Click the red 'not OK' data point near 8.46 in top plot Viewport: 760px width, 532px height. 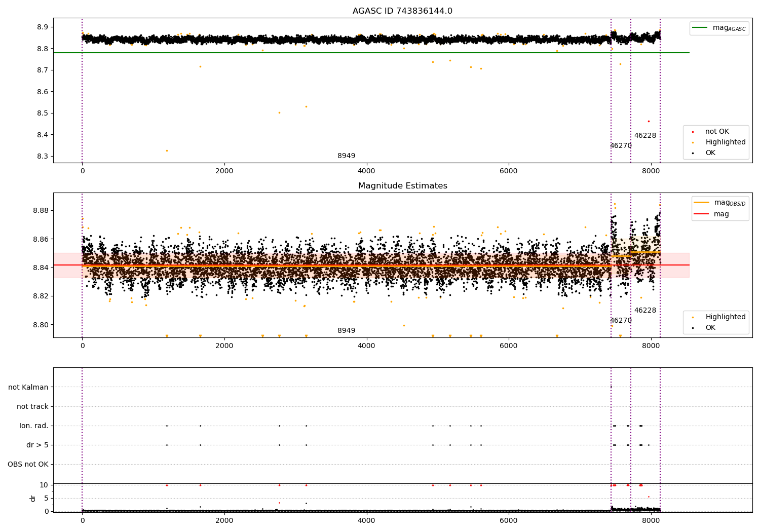click(649, 121)
